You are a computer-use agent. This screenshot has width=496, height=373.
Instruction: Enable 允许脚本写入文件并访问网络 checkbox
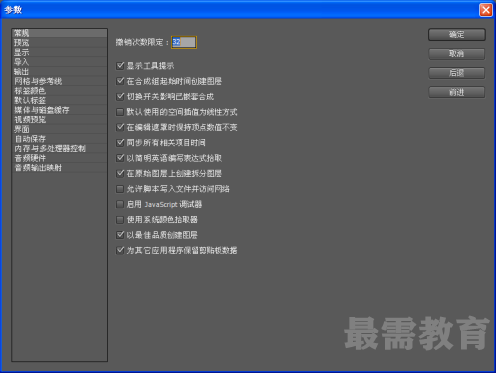(x=120, y=189)
